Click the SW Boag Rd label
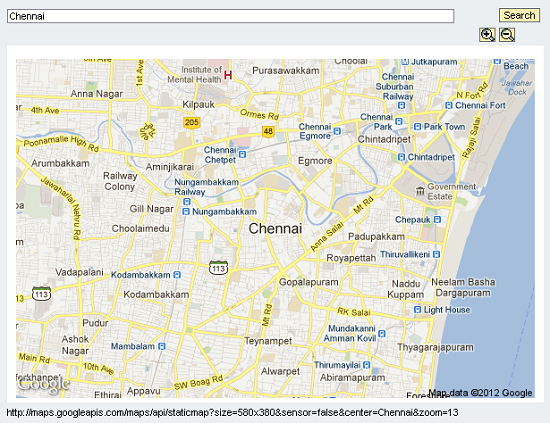Screen dimensions: 550x423 coord(199,382)
